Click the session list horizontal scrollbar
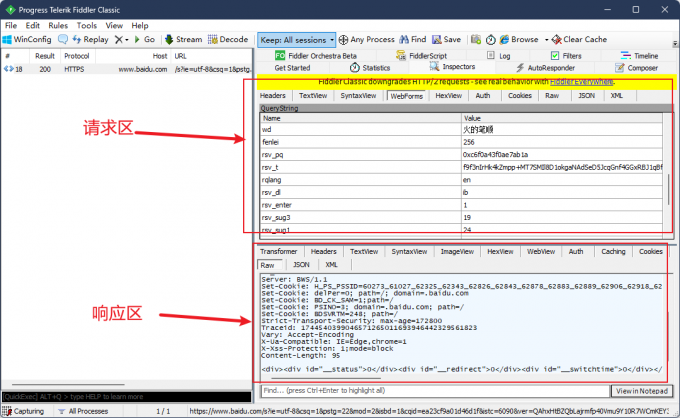 pos(69,384)
